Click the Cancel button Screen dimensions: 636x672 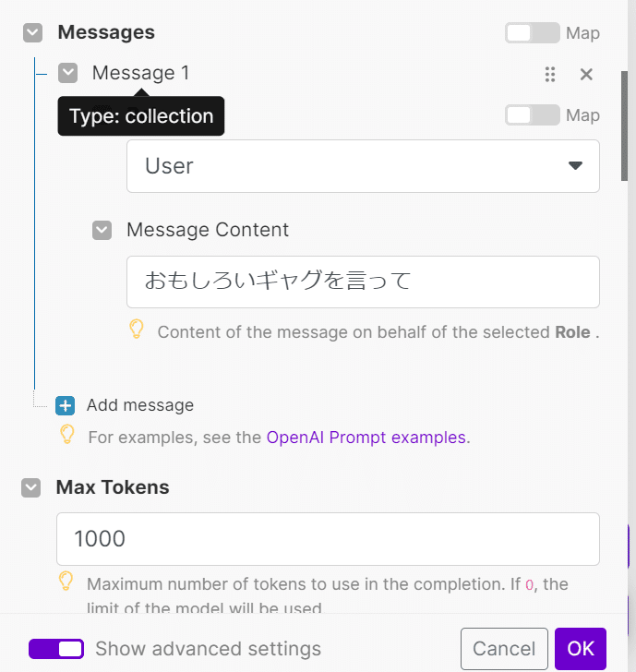point(504,649)
